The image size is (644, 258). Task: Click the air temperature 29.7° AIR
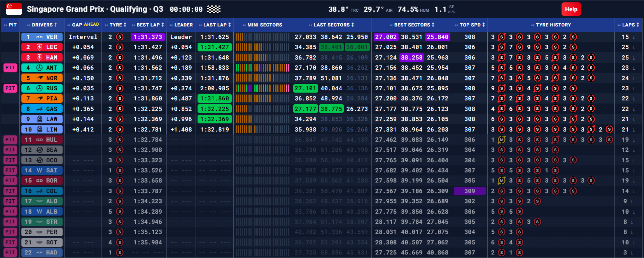click(378, 9)
